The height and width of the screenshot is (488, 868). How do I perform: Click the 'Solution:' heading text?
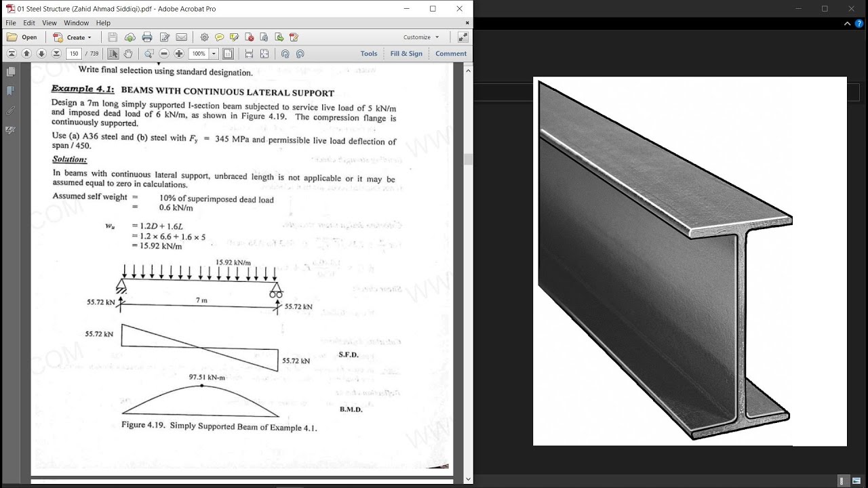(70, 159)
